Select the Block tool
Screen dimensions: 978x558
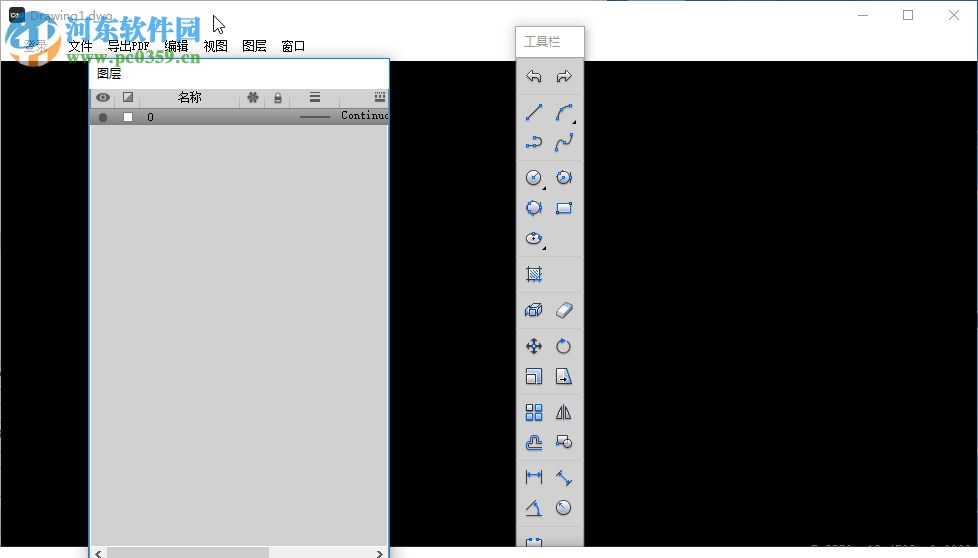pyautogui.click(x=534, y=310)
